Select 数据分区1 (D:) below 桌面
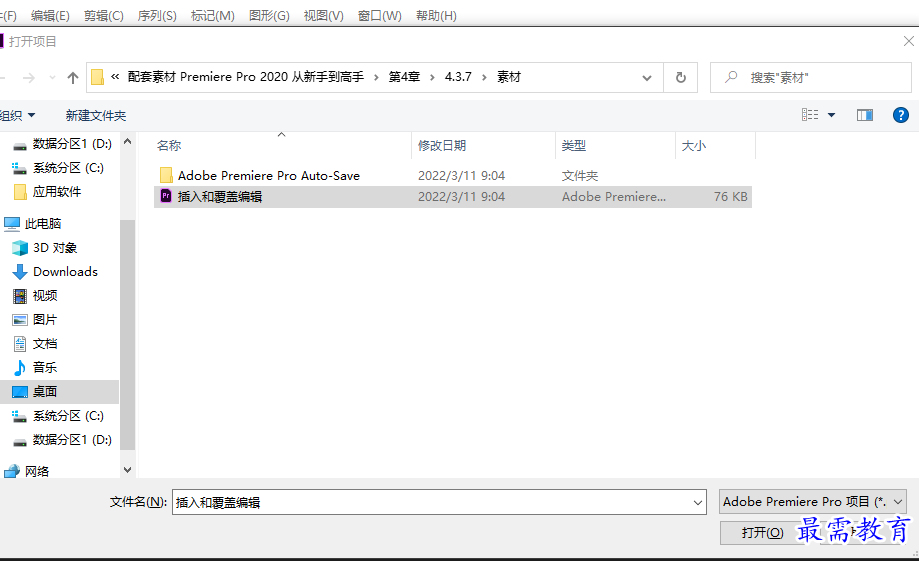Screen dimensions: 919x561 point(72,440)
